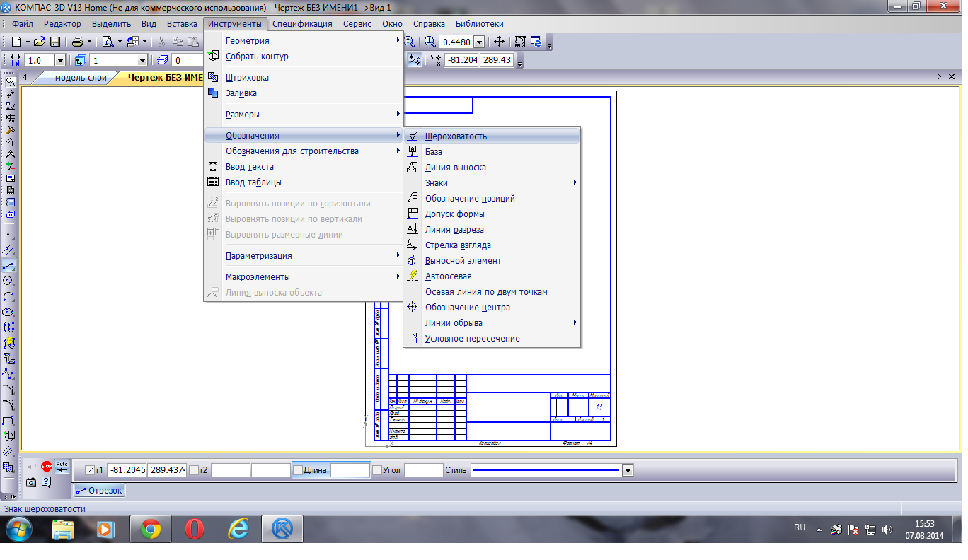This screenshot has width=968, height=560.
Task: Open the view number dropdown showing 1
Action: (x=142, y=61)
